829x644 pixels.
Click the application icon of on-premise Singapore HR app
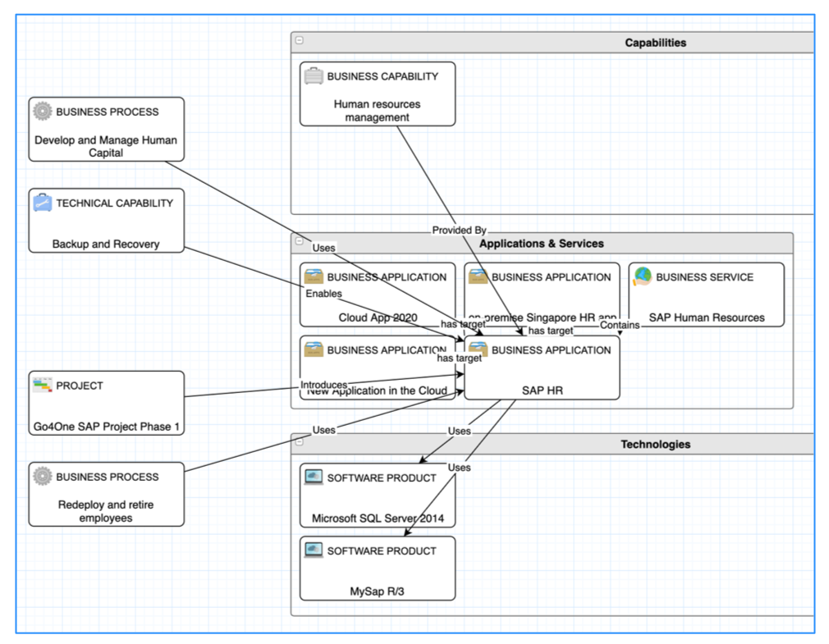coord(478,276)
